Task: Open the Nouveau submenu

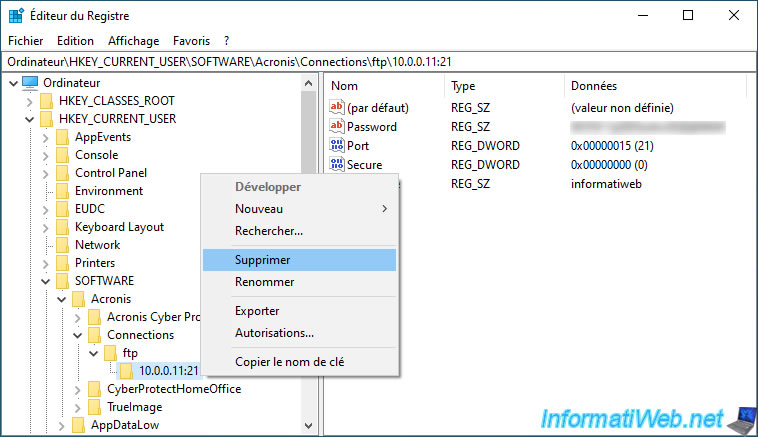Action: coord(300,209)
